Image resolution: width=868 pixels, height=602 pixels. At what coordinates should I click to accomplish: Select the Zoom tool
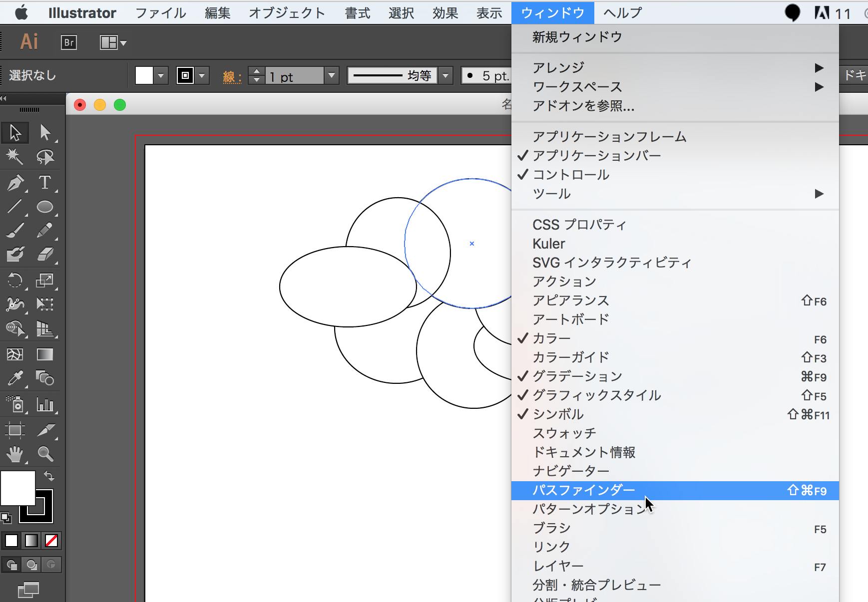[45, 454]
